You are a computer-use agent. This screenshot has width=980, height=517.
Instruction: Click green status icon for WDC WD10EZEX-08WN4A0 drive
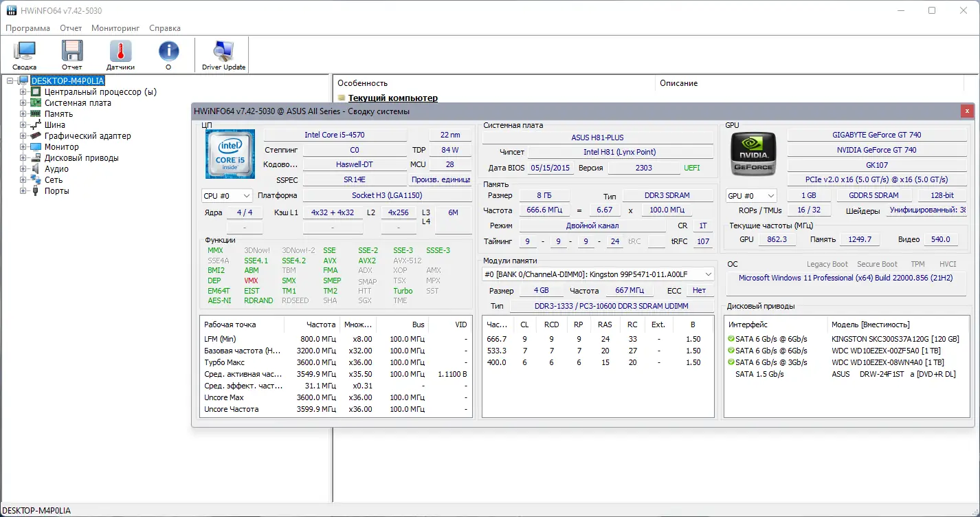pos(731,362)
